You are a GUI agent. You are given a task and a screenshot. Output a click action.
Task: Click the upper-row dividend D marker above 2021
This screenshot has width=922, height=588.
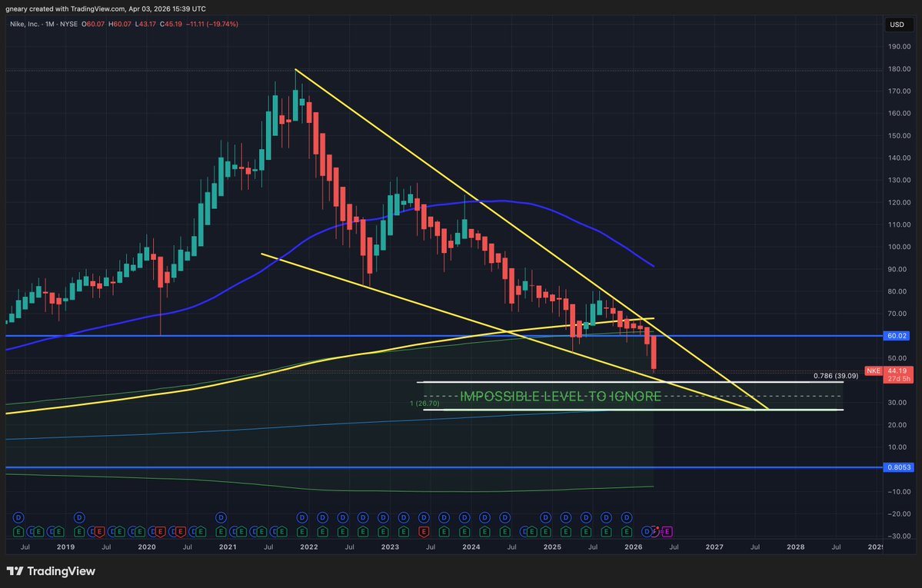(221, 517)
